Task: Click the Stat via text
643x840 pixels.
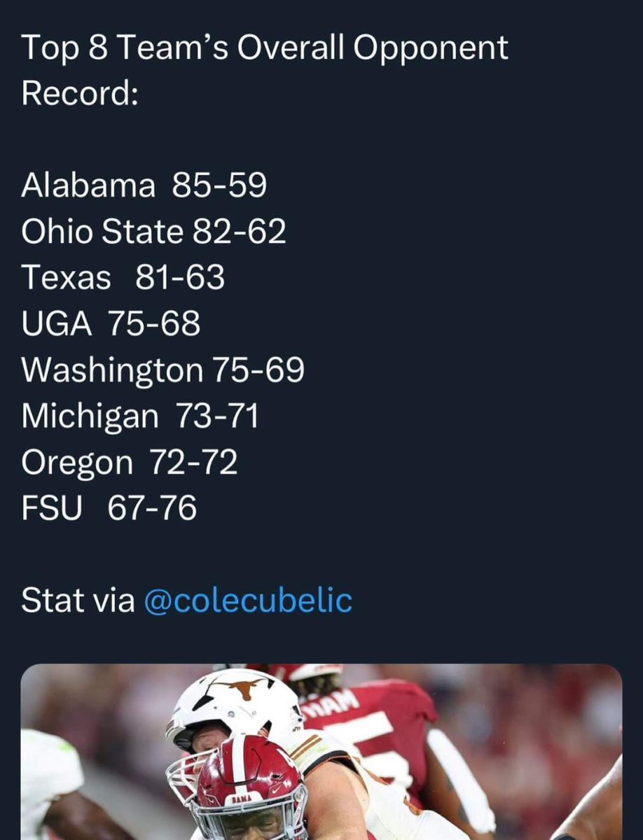Action: click(x=78, y=601)
